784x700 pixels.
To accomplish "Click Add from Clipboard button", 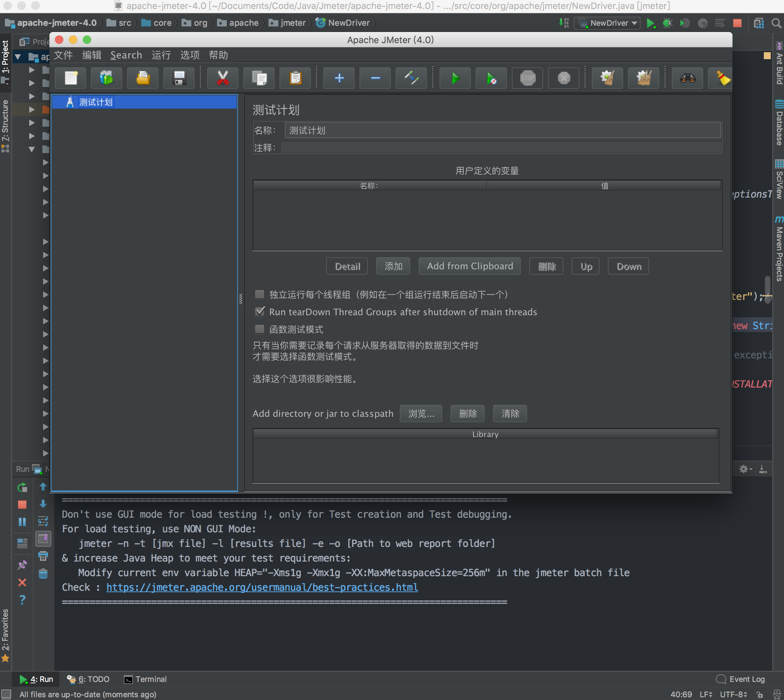I will point(470,266).
